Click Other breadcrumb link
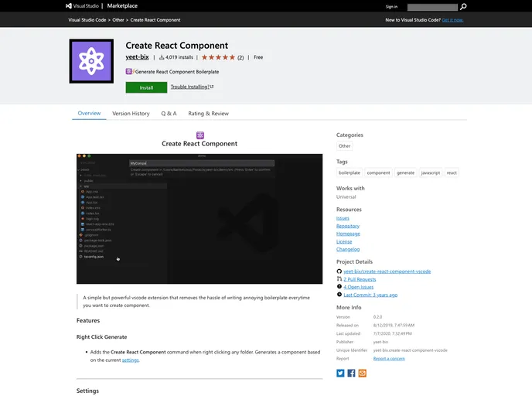The width and height of the screenshot is (532, 396). tap(118, 20)
